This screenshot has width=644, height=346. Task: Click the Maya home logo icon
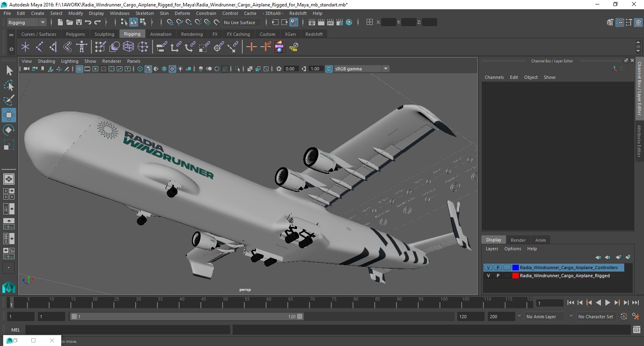click(x=9, y=287)
